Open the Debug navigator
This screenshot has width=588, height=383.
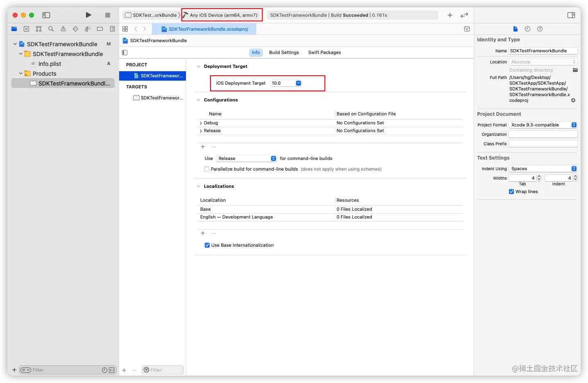(x=88, y=29)
